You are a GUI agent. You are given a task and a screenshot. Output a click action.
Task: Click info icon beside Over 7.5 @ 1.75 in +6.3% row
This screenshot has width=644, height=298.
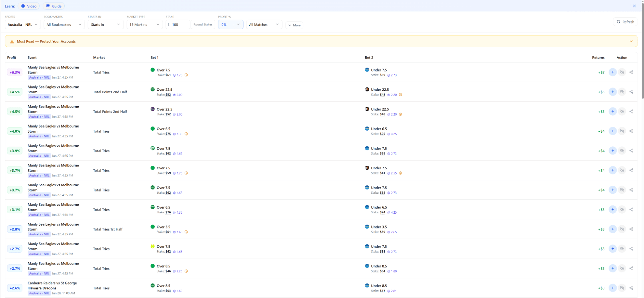pos(186,75)
